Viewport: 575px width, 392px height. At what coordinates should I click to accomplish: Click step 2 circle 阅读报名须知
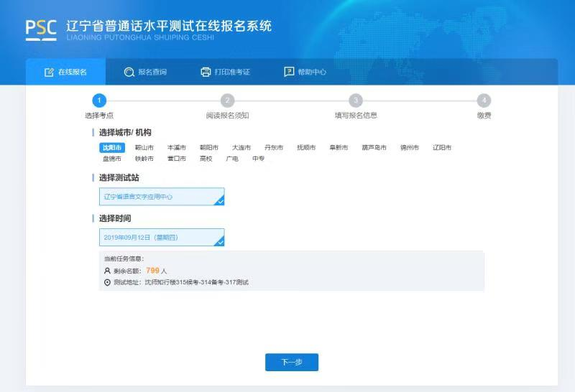click(x=227, y=101)
